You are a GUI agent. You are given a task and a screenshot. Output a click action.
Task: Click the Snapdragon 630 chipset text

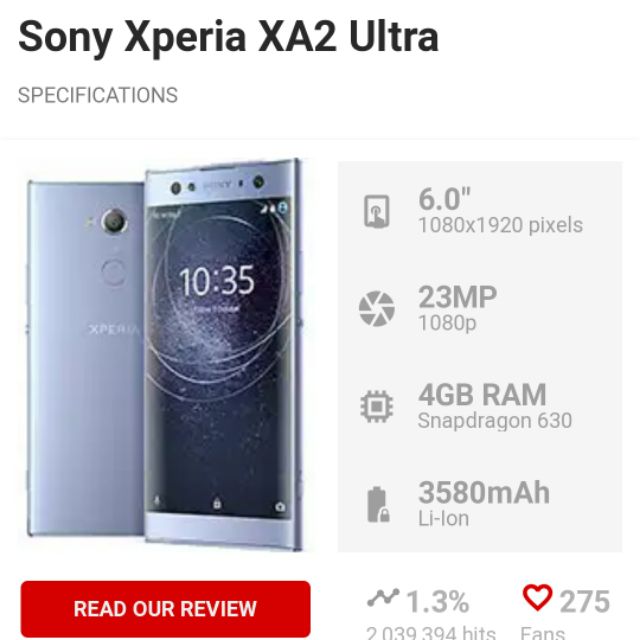[x=495, y=421]
